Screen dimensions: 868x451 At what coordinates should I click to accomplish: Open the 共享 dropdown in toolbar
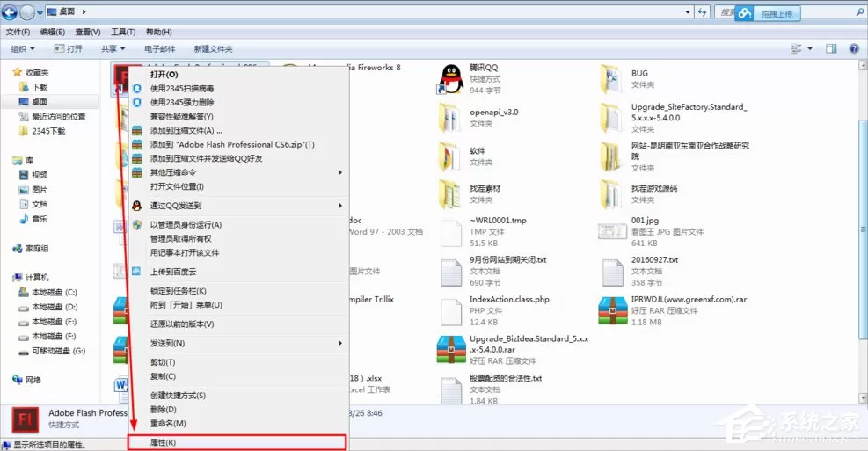113,48
